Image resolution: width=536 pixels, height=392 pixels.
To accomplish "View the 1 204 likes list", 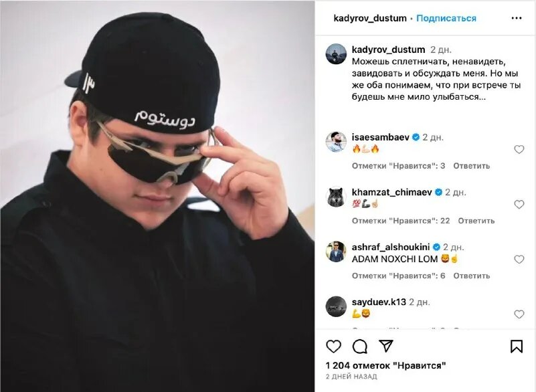I will [385, 366].
